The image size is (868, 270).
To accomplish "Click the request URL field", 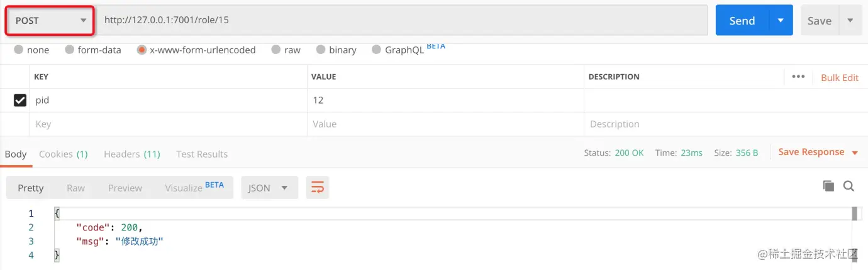I will (403, 20).
